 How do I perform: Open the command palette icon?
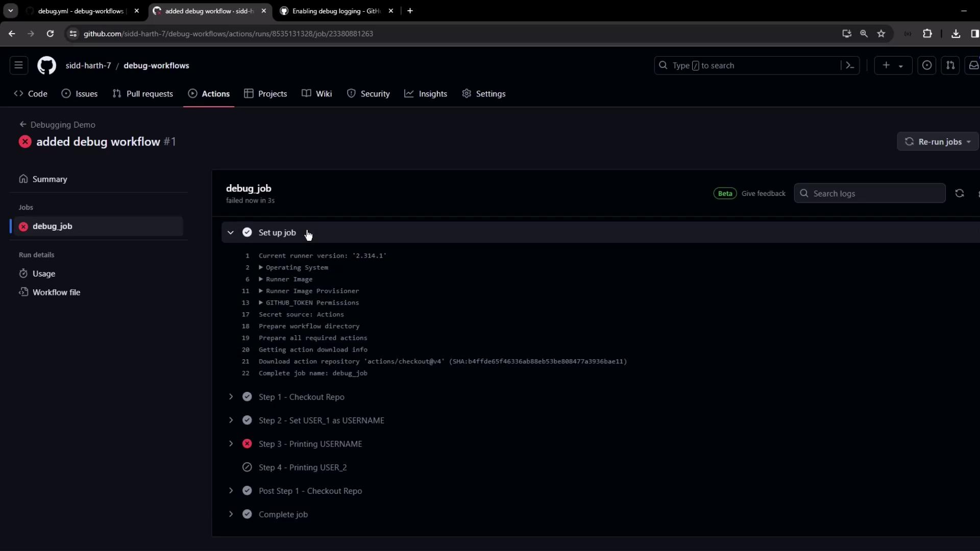tap(850, 65)
